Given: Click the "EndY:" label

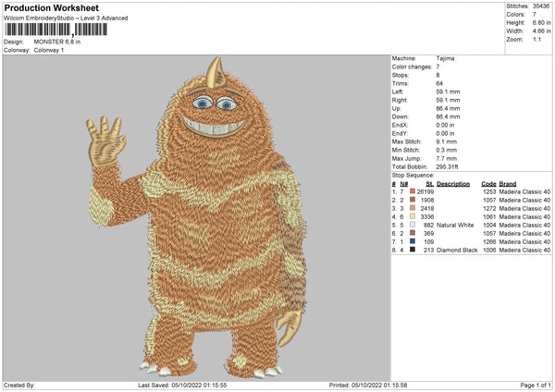Looking at the screenshot, I should pos(400,133).
